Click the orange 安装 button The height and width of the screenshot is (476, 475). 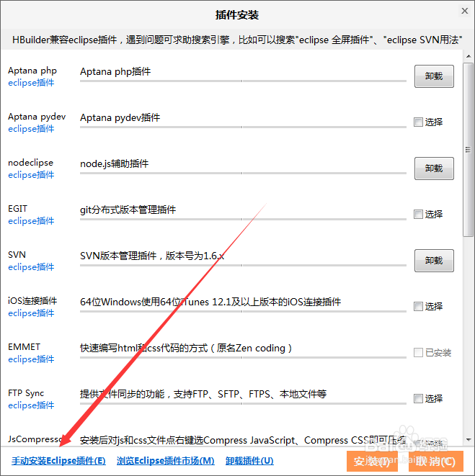372,461
